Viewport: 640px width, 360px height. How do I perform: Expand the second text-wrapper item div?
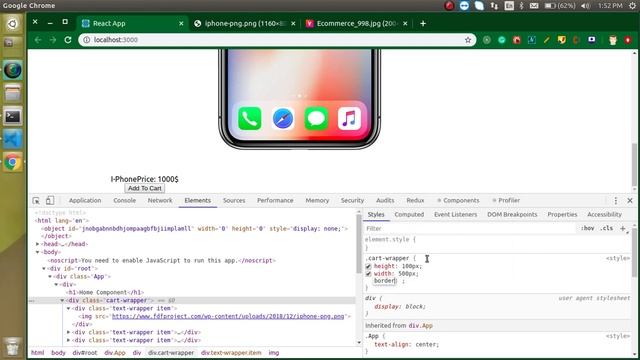(x=69, y=332)
